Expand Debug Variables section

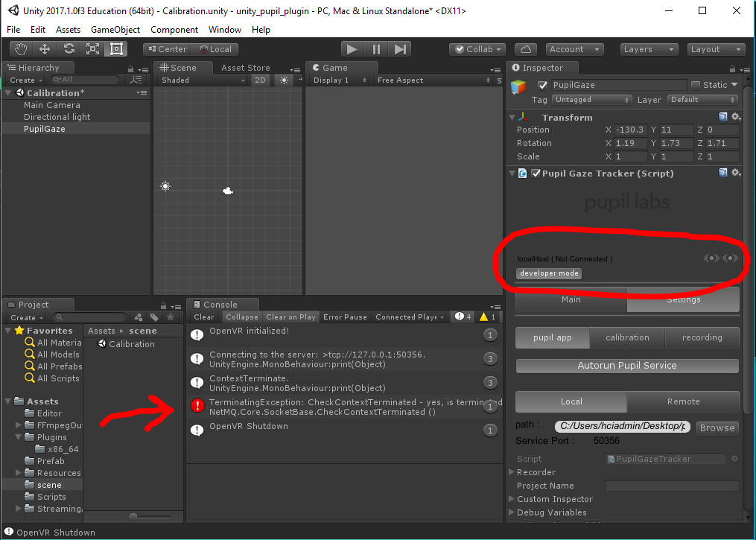[x=512, y=512]
